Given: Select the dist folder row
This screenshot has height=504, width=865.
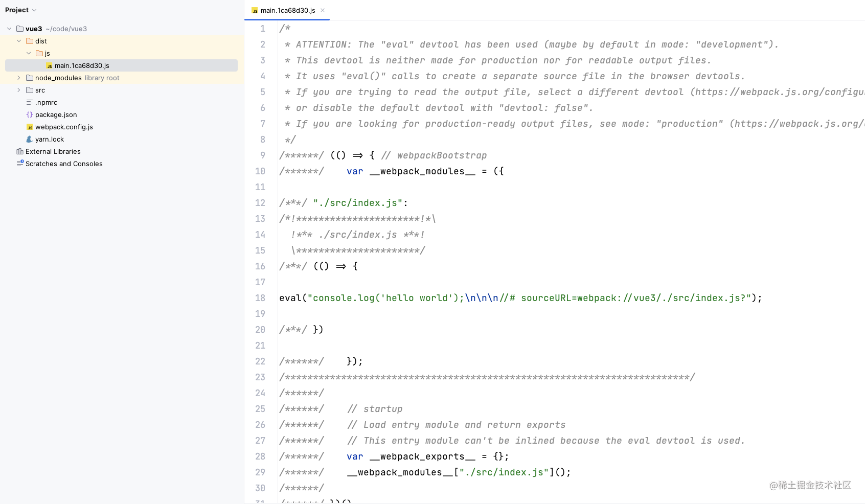Looking at the screenshot, I should 121,41.
